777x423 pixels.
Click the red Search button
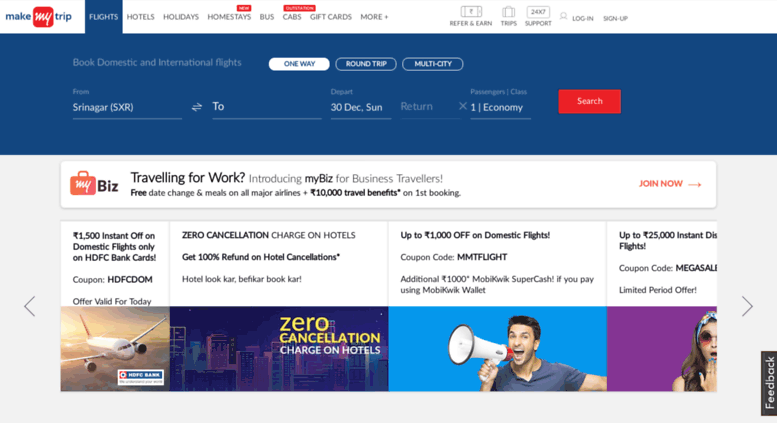[x=589, y=101]
